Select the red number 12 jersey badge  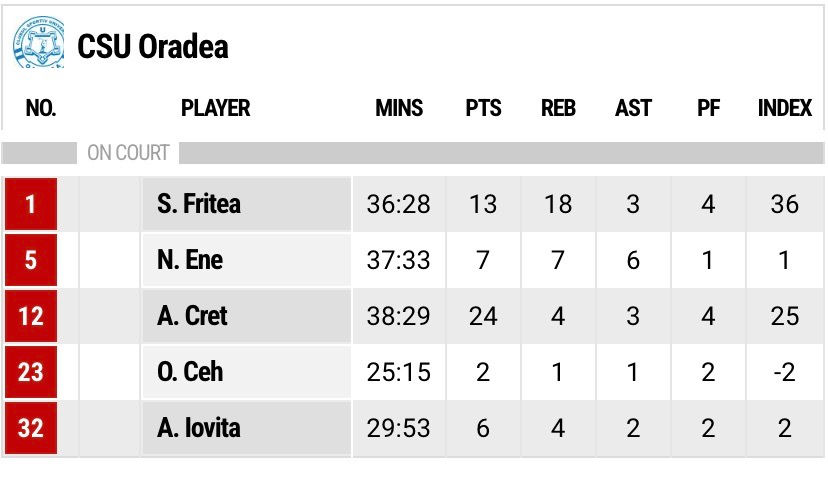pyautogui.click(x=31, y=316)
